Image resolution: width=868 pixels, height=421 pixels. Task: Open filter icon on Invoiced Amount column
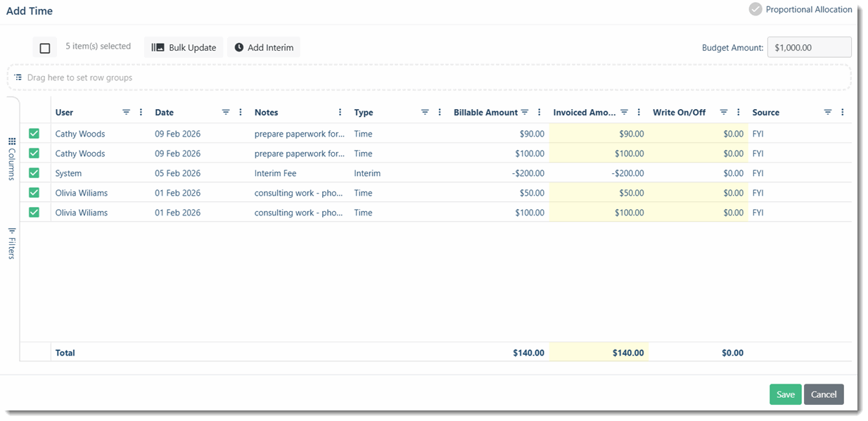[x=625, y=113]
